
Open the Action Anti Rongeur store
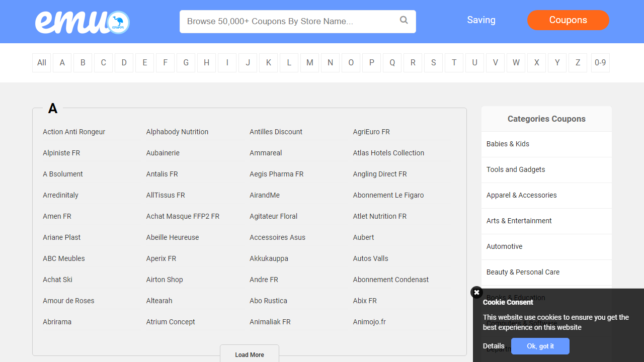pyautogui.click(x=74, y=132)
